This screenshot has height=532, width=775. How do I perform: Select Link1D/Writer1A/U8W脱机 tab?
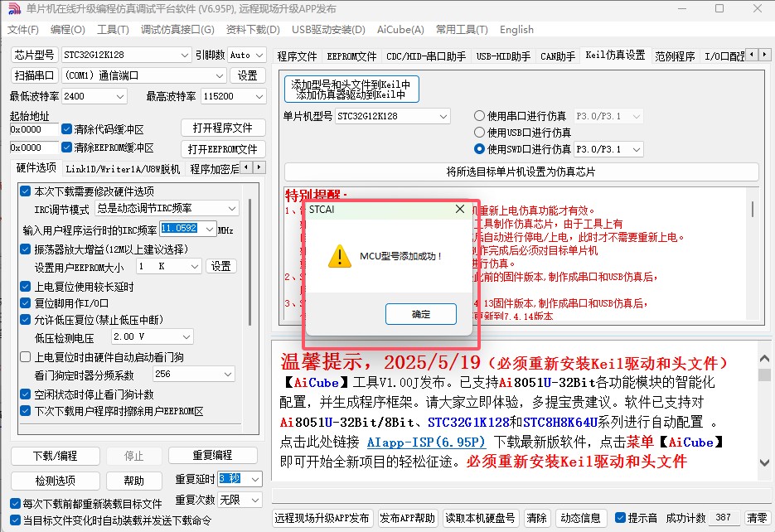pos(123,169)
